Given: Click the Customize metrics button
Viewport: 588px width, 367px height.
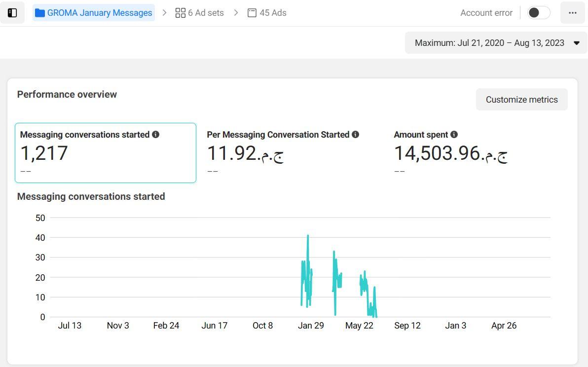Looking at the screenshot, I should [521, 100].
